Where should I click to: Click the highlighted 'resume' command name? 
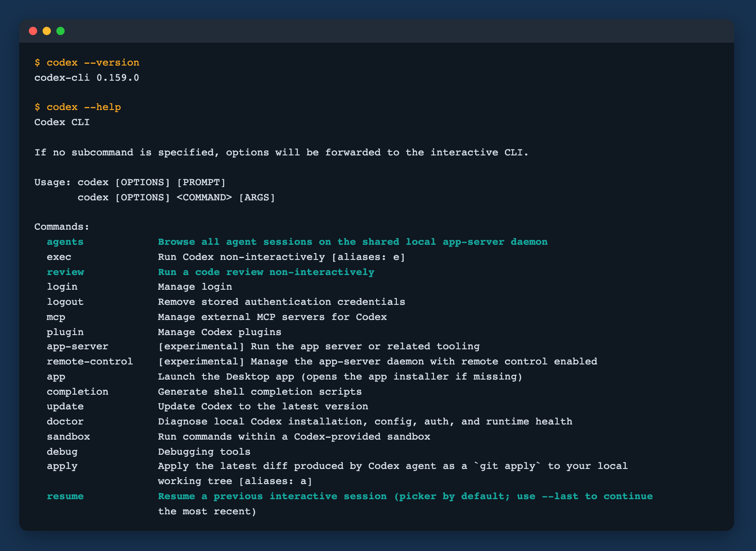point(65,496)
